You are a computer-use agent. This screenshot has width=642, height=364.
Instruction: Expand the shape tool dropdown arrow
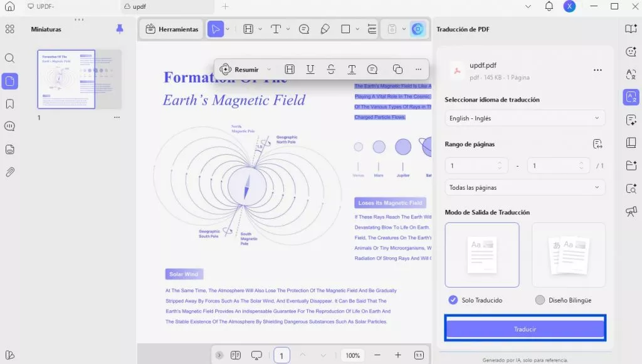coord(357,29)
